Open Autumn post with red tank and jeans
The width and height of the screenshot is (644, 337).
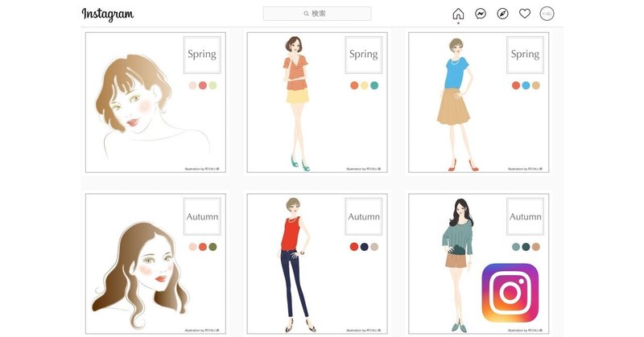317,264
